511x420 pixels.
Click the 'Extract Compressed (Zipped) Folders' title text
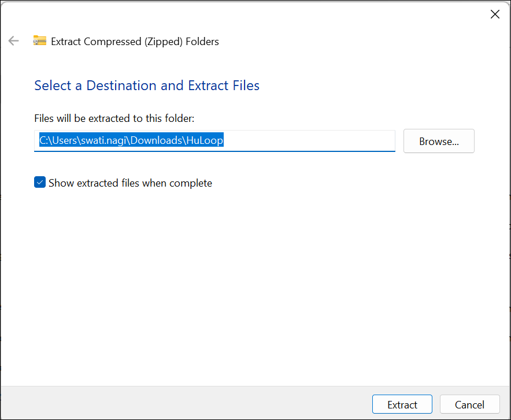point(134,41)
